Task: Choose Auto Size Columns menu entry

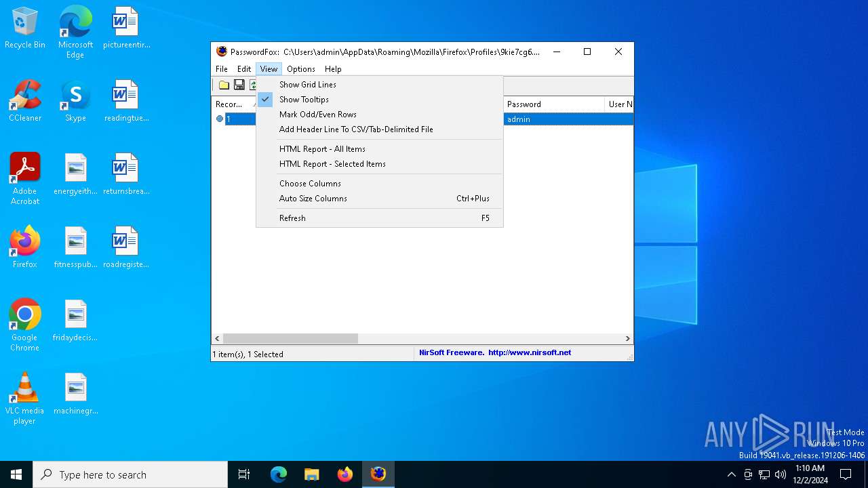Action: (x=380, y=199)
